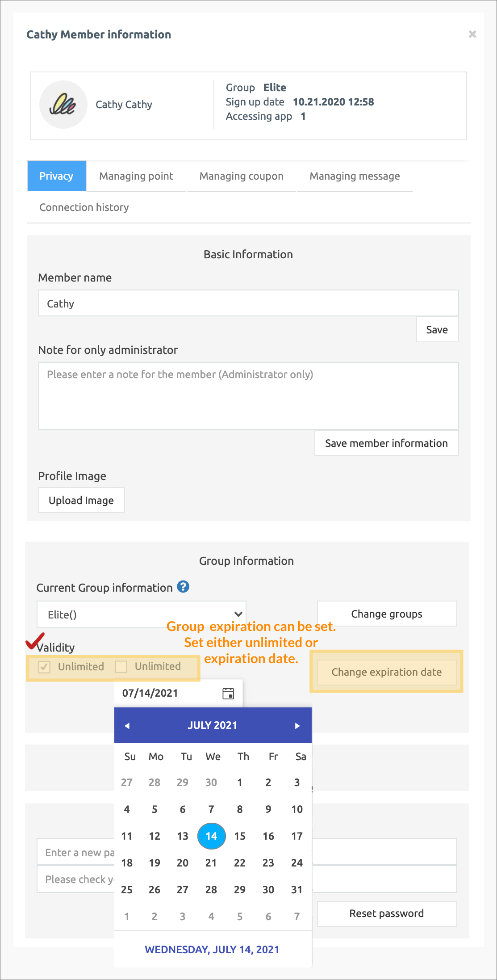Open the Managing coupon tab
The image size is (497, 980).
click(x=241, y=176)
